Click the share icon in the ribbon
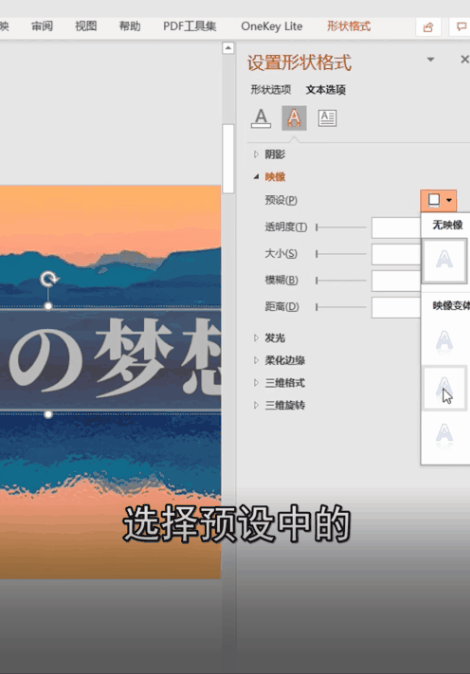470x674 pixels. [x=428, y=27]
